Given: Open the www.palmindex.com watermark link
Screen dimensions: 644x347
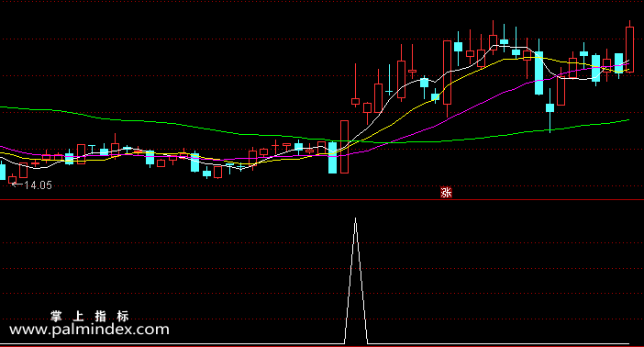Looking at the screenshot, I should [x=89, y=330].
